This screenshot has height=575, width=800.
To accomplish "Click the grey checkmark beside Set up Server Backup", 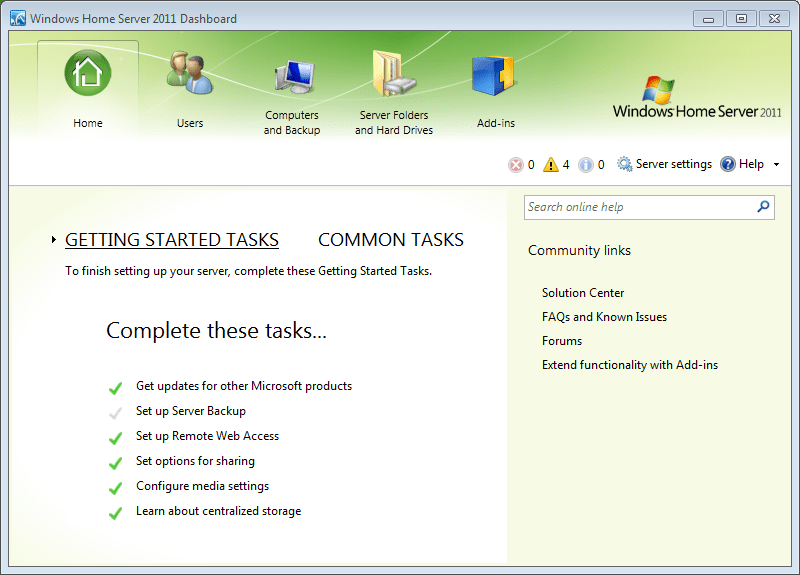I will (x=115, y=413).
